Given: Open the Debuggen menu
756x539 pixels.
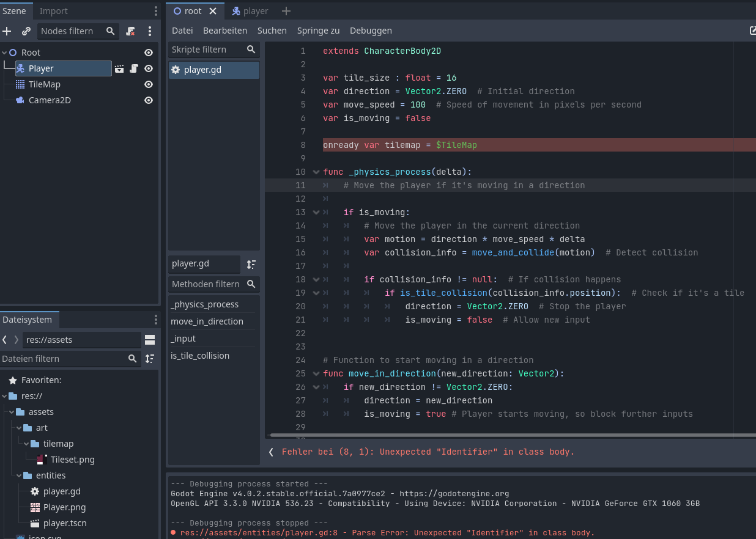Looking at the screenshot, I should coord(371,31).
